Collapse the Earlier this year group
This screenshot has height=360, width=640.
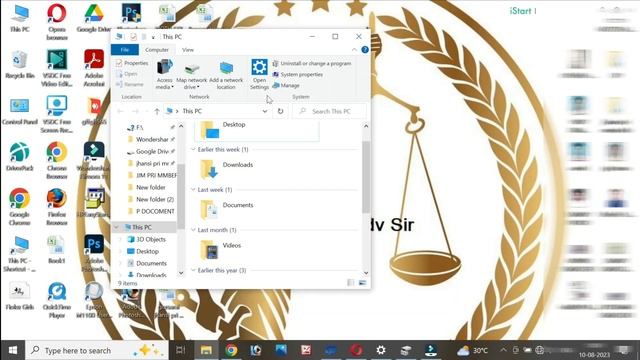click(x=193, y=270)
